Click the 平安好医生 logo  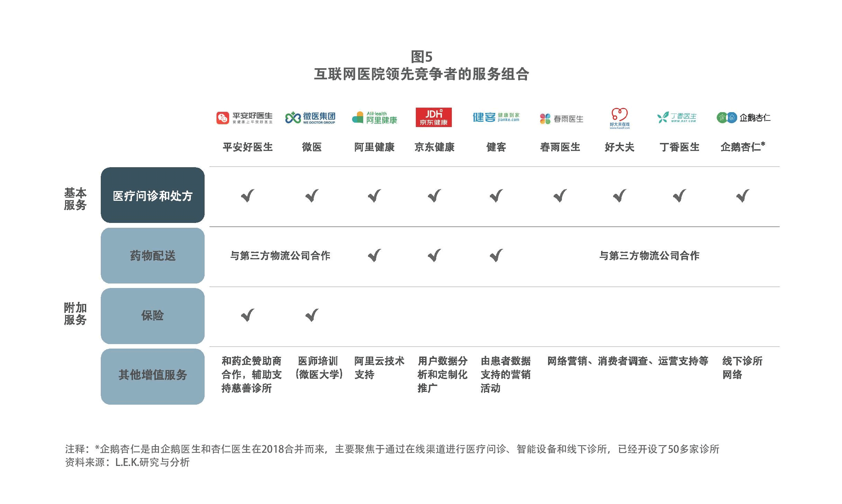coord(244,118)
